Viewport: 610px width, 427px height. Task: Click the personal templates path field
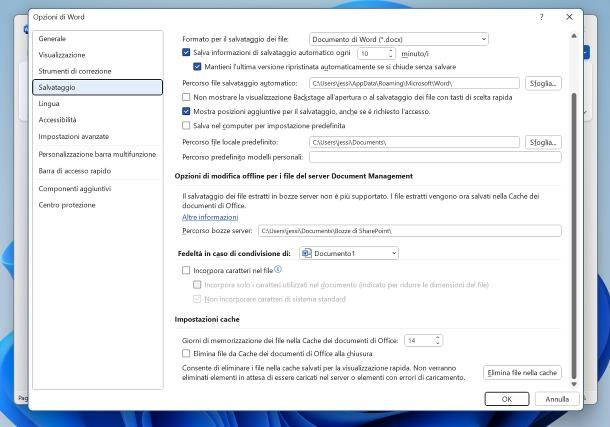click(435, 157)
